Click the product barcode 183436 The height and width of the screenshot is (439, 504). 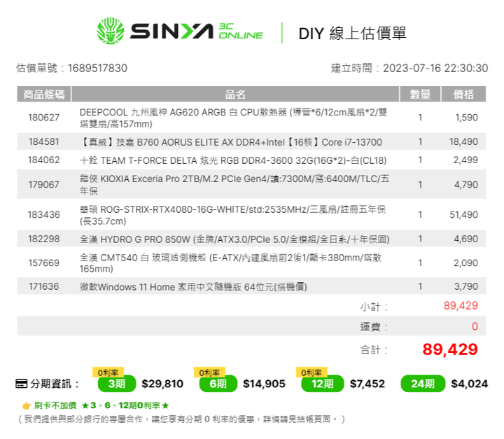[x=43, y=215]
